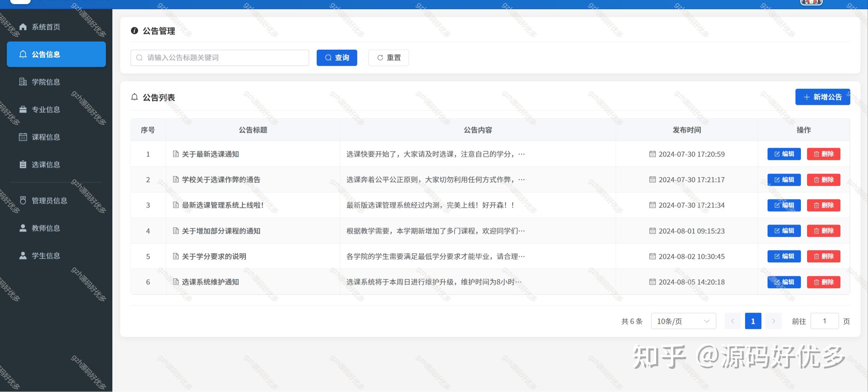Click the info icon next to 公告管理
This screenshot has height=392, width=868.
click(x=135, y=31)
